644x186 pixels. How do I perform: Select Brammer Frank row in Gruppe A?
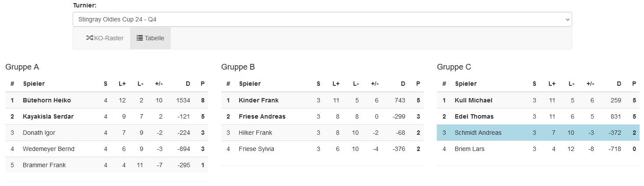106,165
